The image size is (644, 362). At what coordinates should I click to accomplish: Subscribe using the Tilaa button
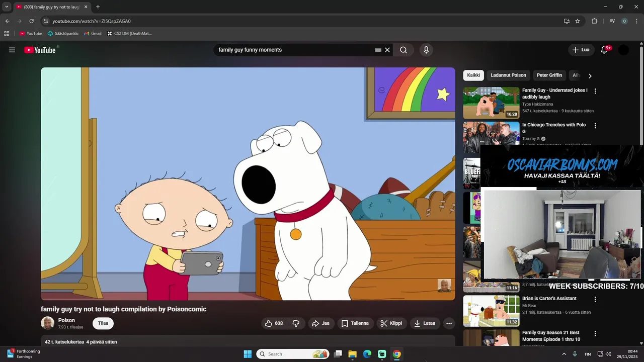[x=103, y=323]
